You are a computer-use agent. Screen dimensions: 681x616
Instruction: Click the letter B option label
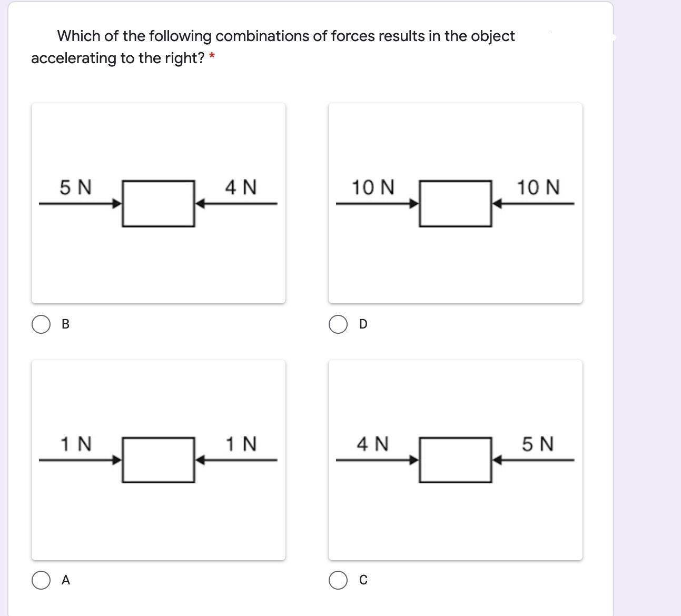[65, 324]
